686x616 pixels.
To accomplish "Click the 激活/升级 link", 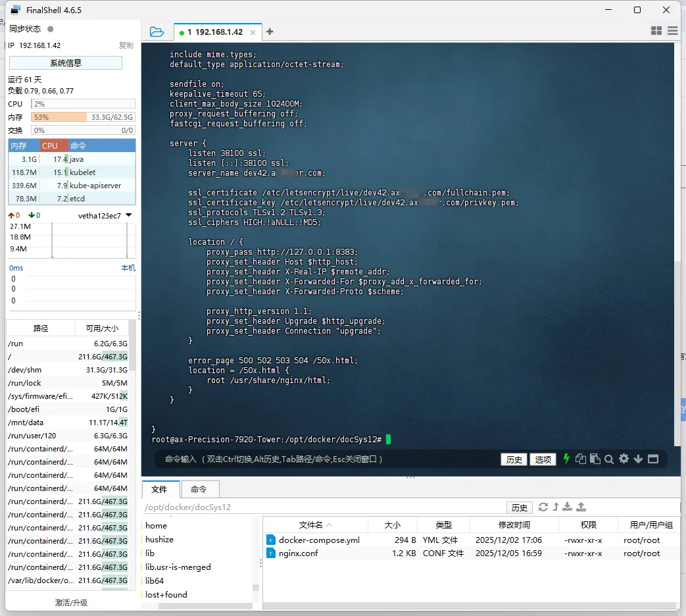I will point(71,603).
